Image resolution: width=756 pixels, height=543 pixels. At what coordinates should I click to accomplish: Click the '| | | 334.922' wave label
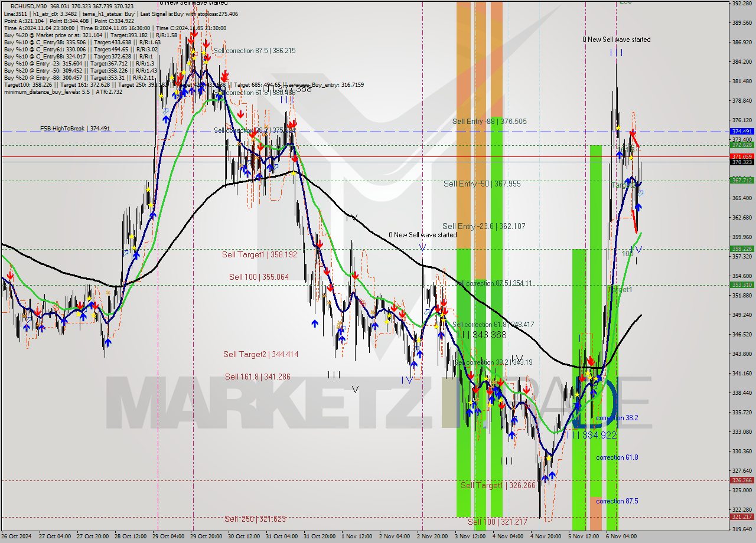click(592, 435)
